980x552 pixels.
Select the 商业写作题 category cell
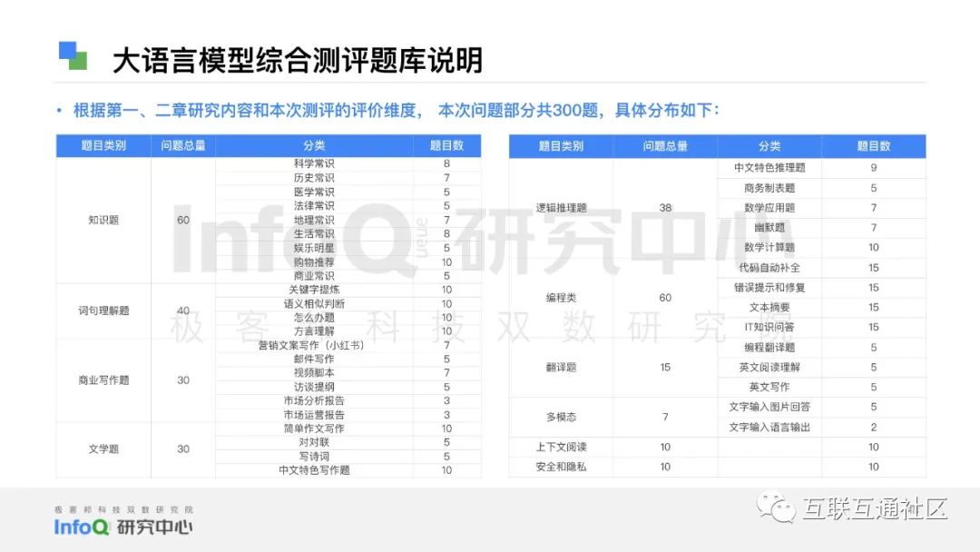[x=103, y=380]
